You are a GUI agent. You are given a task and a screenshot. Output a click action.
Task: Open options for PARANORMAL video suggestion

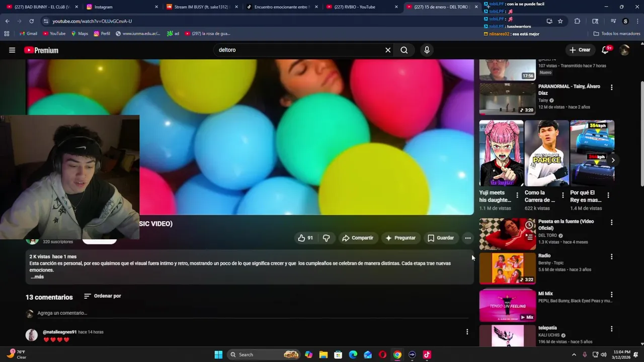click(611, 87)
